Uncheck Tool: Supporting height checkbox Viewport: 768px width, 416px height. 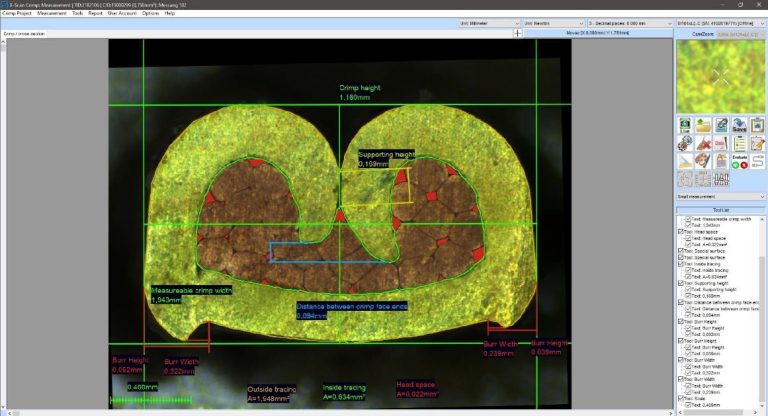click(681, 283)
